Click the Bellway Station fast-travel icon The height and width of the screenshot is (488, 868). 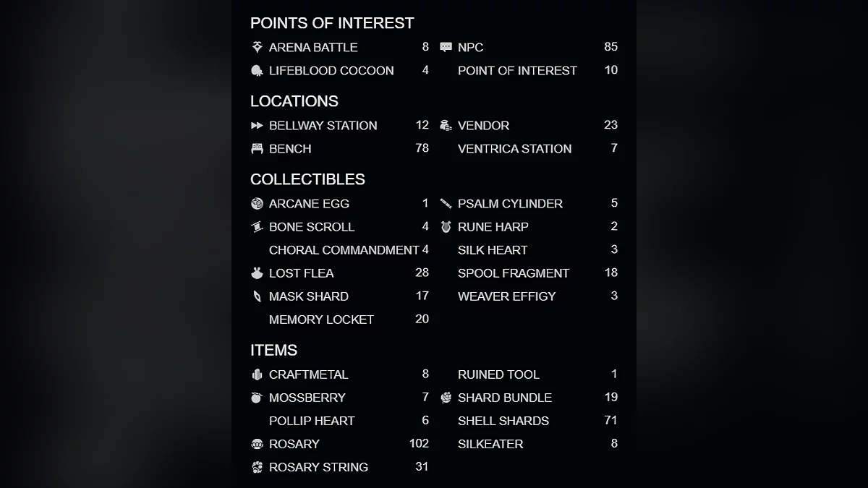pyautogui.click(x=257, y=125)
